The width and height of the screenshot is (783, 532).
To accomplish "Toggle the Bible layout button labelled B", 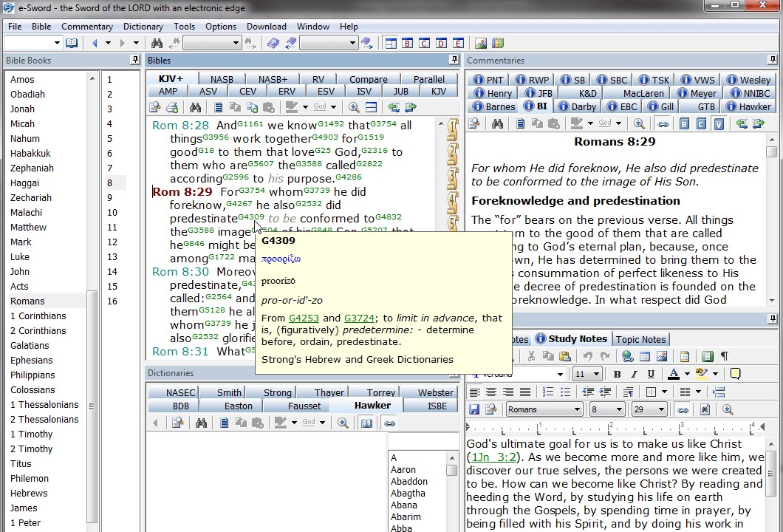I will [408, 43].
